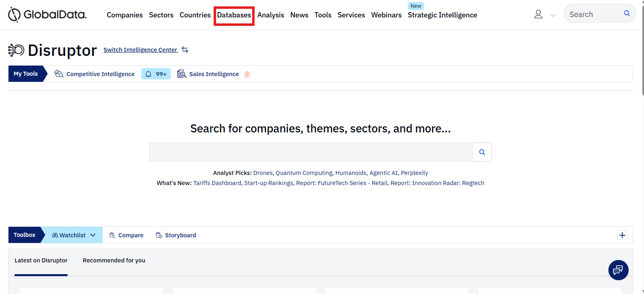The width and height of the screenshot is (644, 294).
Task: Open the Compare tool
Action: coord(126,235)
